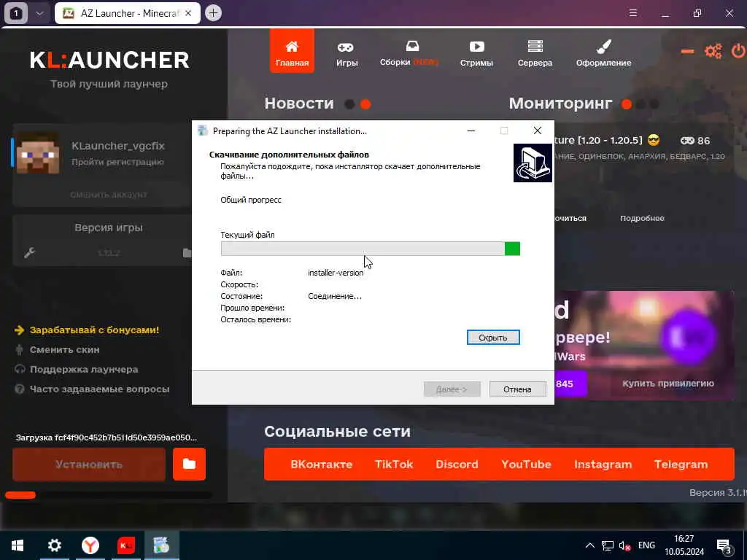The width and height of the screenshot is (747, 560).
Task: Click Скрыть button in installer dialog
Action: click(493, 337)
